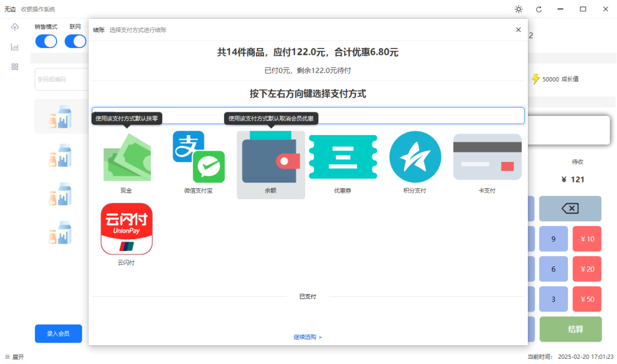Click the lightning 成长值 growth icon
Screen dimensions: 617x364
pos(535,79)
